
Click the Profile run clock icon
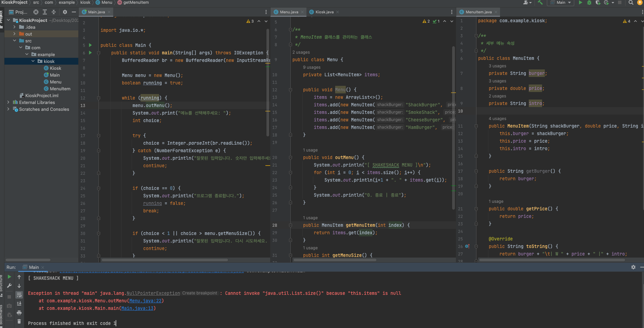606,2
